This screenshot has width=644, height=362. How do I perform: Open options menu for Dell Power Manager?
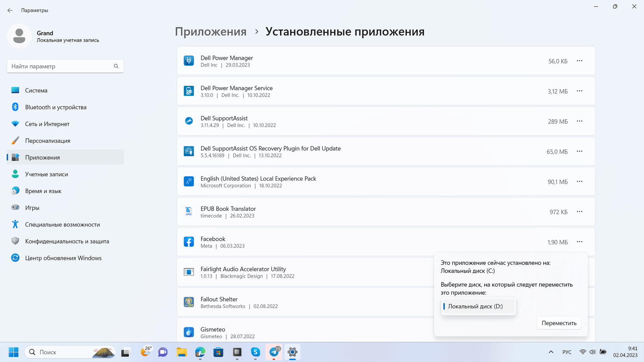pos(579,61)
